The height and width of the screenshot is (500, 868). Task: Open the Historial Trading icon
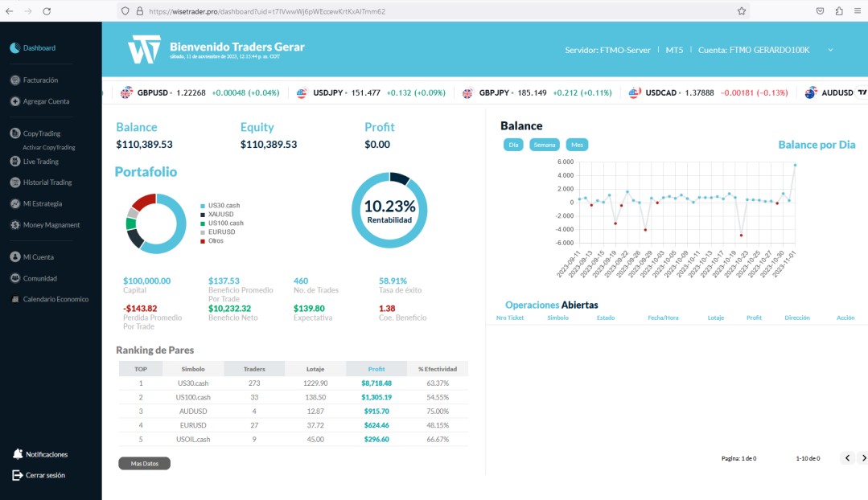(15, 182)
